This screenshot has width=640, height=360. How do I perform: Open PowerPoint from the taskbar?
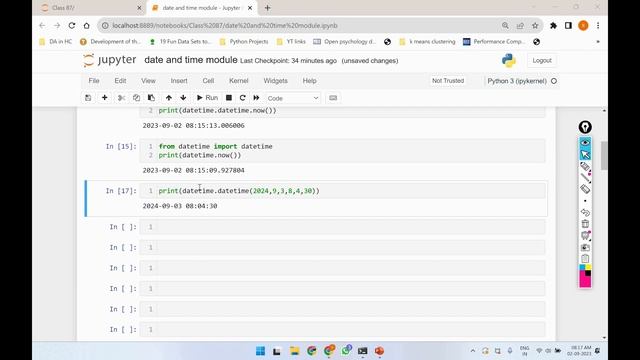pyautogui.click(x=379, y=351)
